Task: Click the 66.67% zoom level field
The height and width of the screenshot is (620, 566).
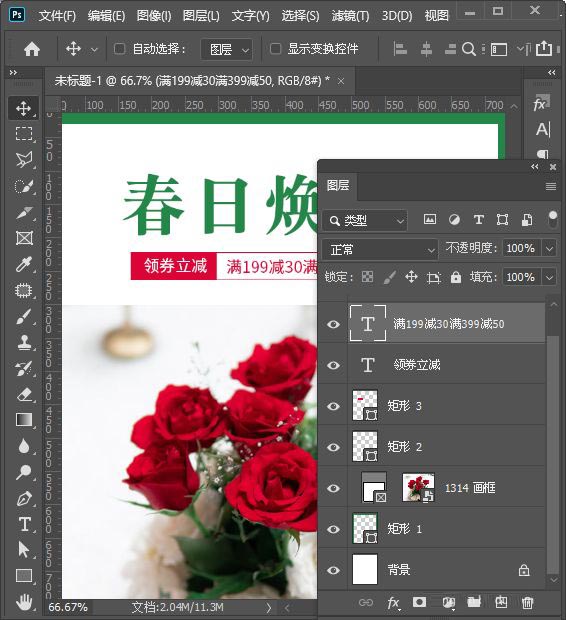Action: 68,607
